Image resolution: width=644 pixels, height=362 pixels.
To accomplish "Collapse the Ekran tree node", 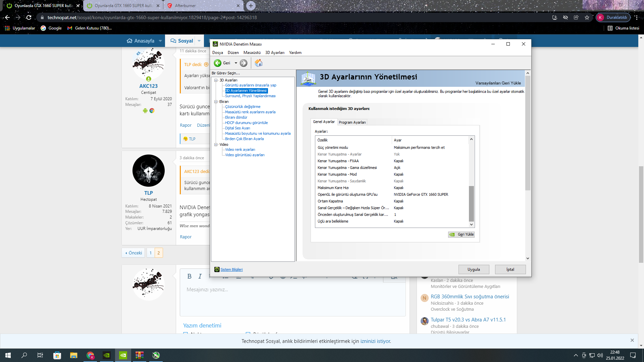I will [x=216, y=102].
